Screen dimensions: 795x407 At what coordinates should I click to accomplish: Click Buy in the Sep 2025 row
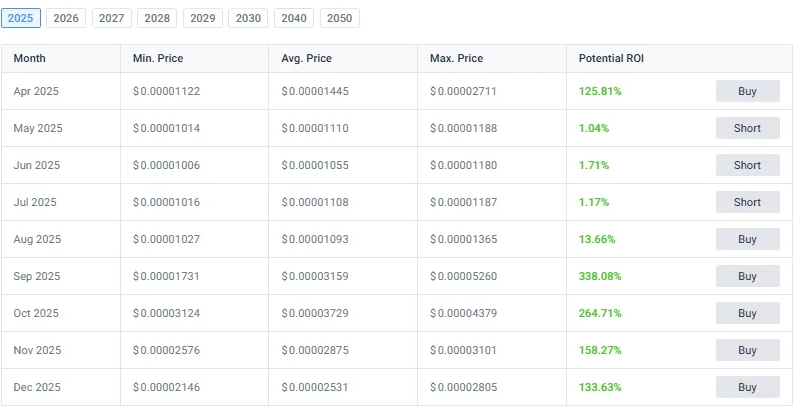[x=747, y=276]
